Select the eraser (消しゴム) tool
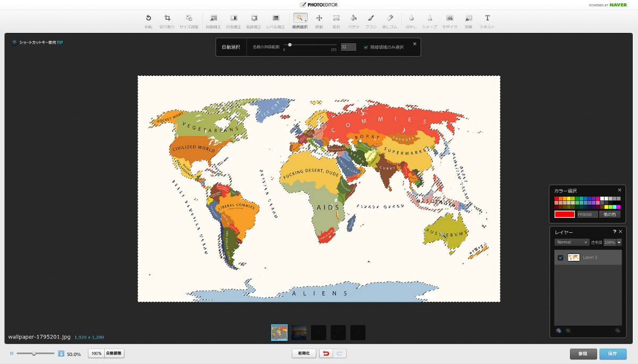The image size is (638, 364). pos(390,21)
